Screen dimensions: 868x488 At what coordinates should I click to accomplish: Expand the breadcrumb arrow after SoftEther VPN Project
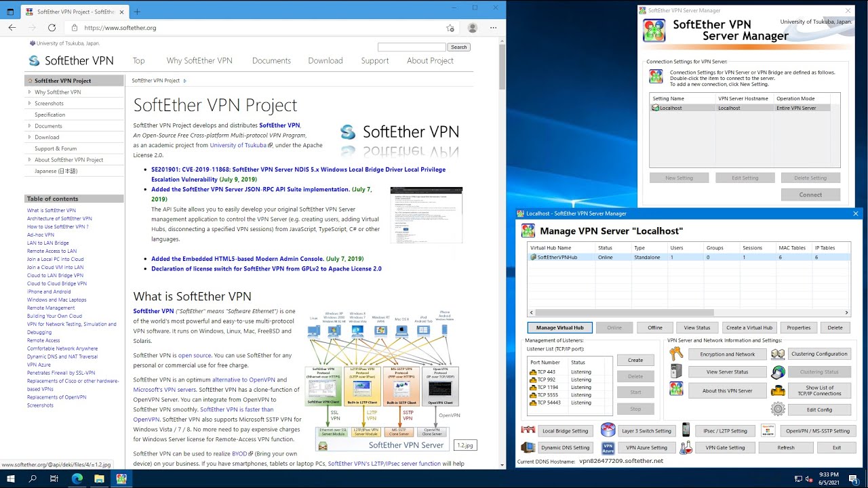tap(184, 81)
